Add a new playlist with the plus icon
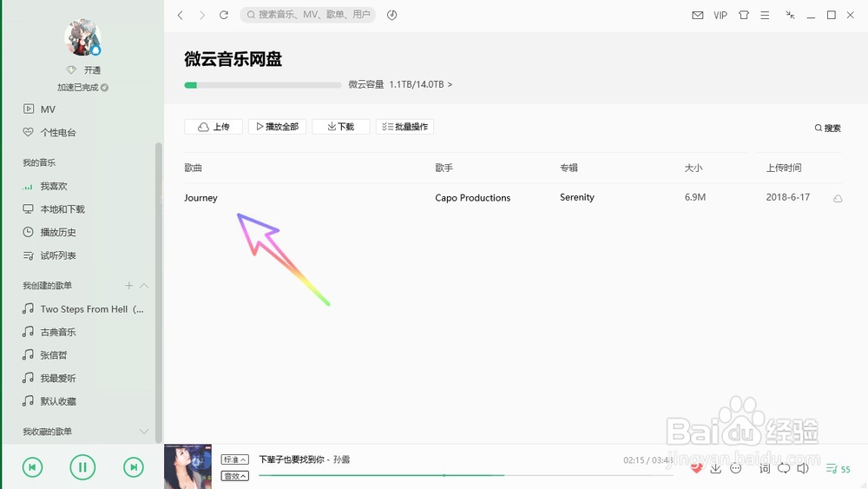This screenshot has height=489, width=868. 129,286
